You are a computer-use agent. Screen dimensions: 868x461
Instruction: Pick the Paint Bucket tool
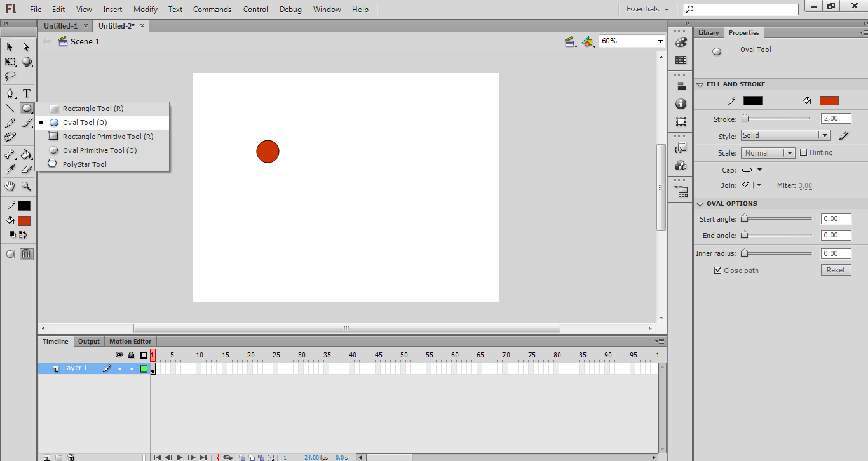pyautogui.click(x=26, y=154)
